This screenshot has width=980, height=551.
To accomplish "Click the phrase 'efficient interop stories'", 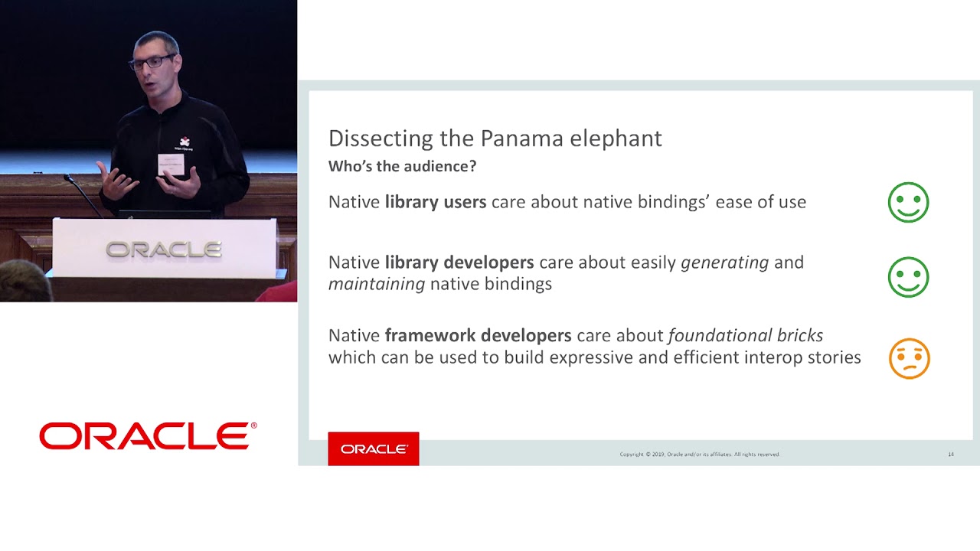I will [x=768, y=357].
